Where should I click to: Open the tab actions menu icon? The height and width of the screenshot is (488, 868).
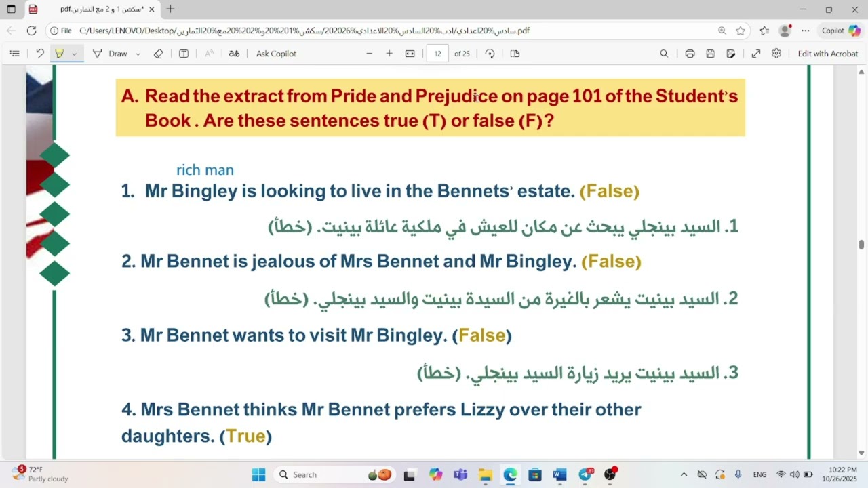pyautogui.click(x=11, y=9)
